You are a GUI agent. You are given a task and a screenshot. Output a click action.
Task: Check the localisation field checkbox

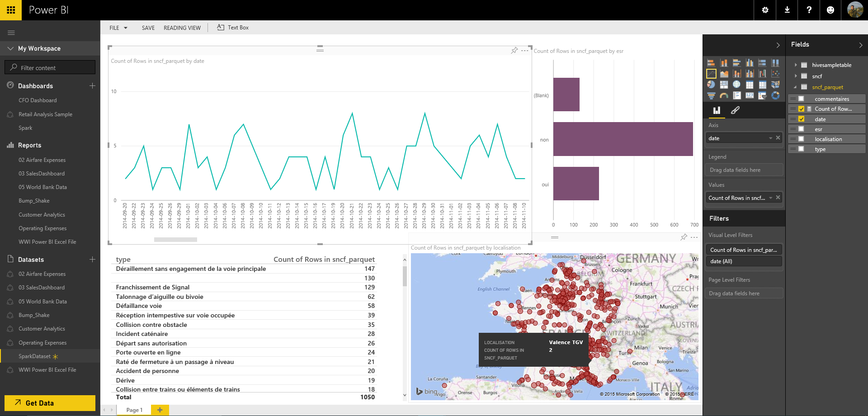pyautogui.click(x=801, y=139)
